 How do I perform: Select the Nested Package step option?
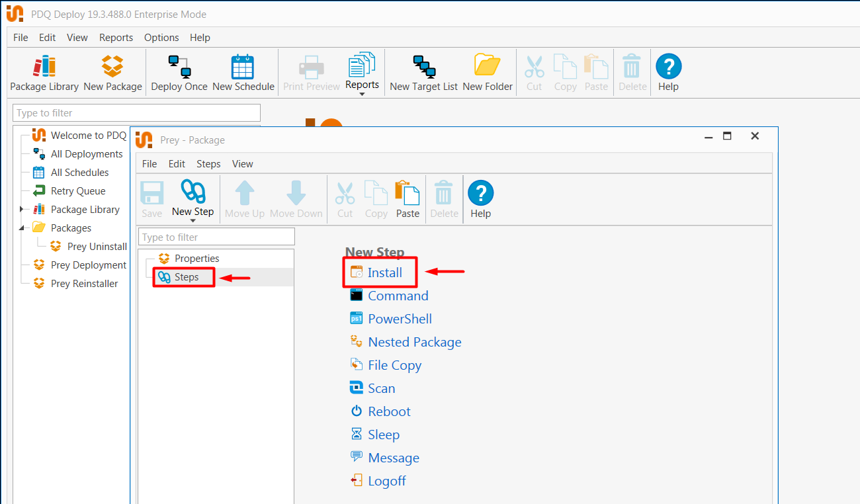[414, 342]
